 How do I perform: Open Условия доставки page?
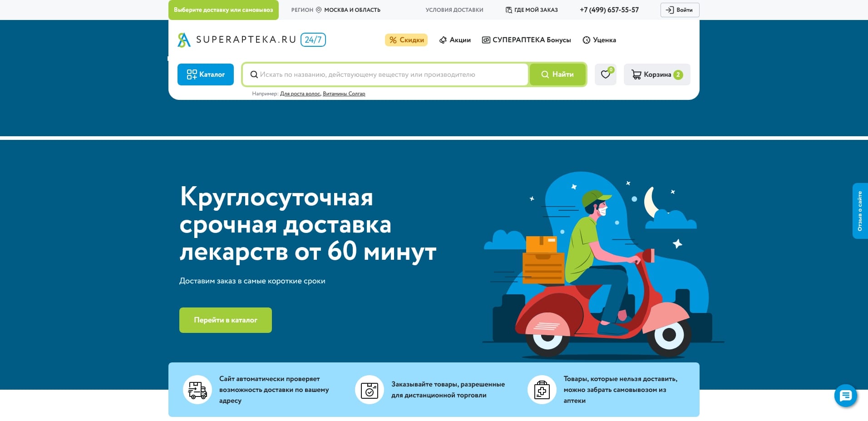coord(454,10)
